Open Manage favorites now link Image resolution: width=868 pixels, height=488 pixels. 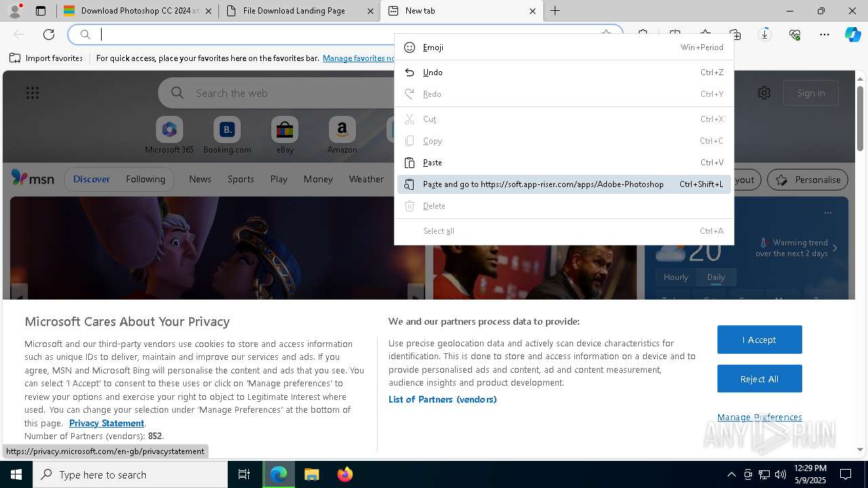pos(359,58)
